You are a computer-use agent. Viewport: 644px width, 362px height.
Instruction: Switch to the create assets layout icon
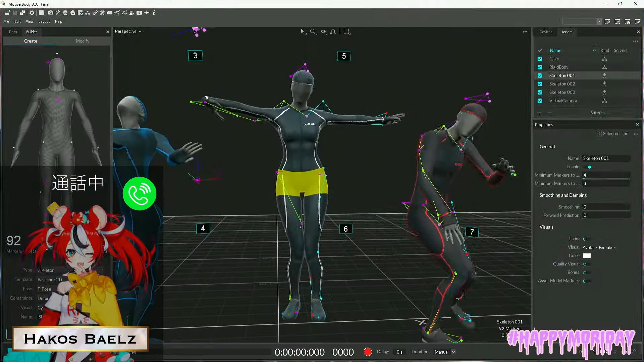coord(618,21)
